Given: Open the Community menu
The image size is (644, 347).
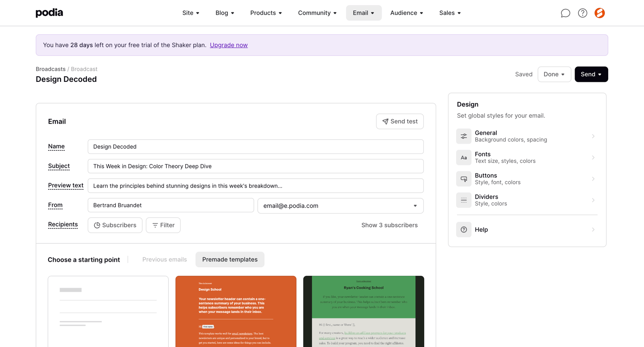Looking at the screenshot, I should [x=317, y=13].
